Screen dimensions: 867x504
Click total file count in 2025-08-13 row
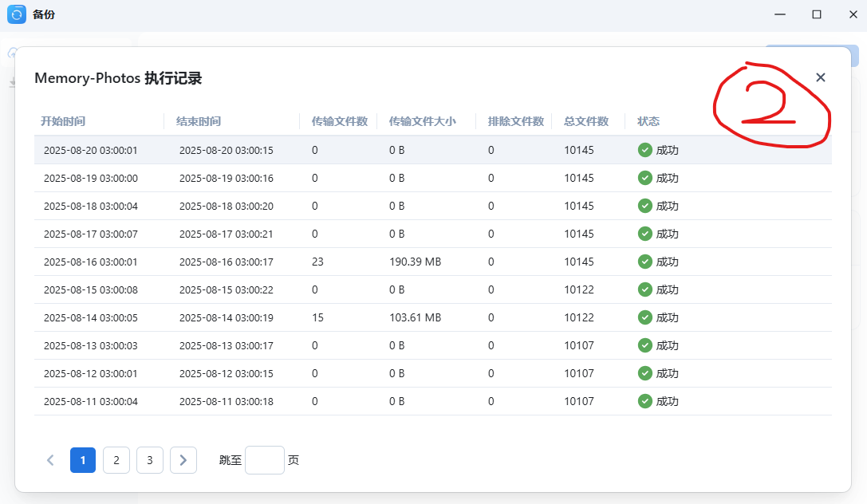[579, 345]
